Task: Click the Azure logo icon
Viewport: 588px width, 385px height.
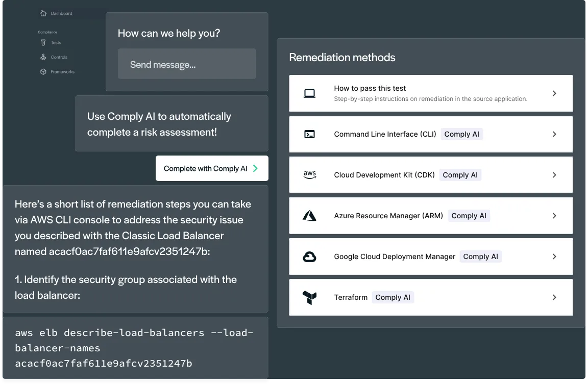Action: pyautogui.click(x=309, y=216)
